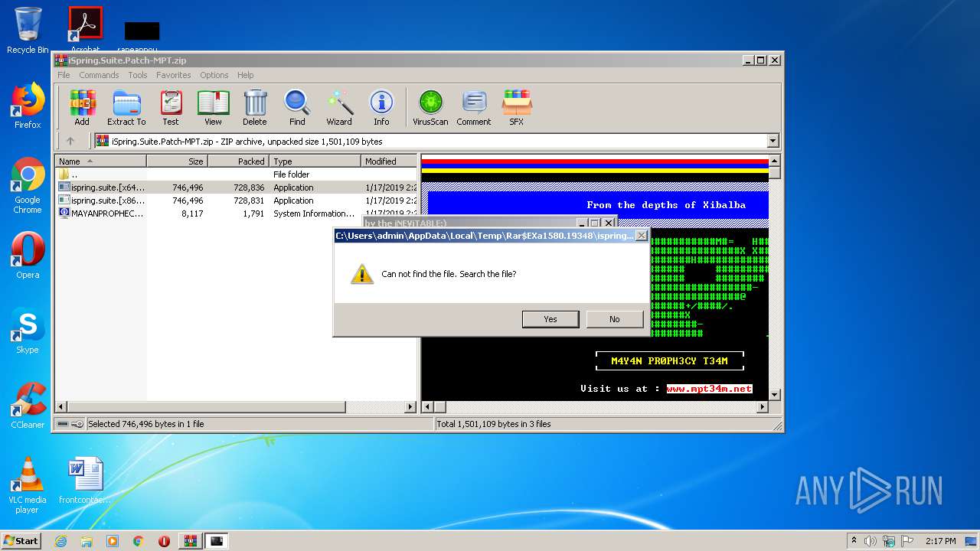Click the Opera taskbar icon
Image resolution: width=980 pixels, height=551 pixels.
[x=164, y=541]
